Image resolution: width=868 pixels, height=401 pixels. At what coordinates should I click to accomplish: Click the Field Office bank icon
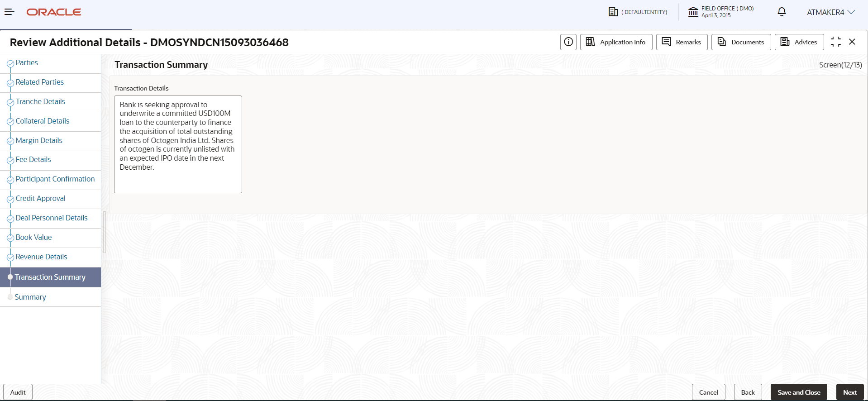(x=693, y=12)
